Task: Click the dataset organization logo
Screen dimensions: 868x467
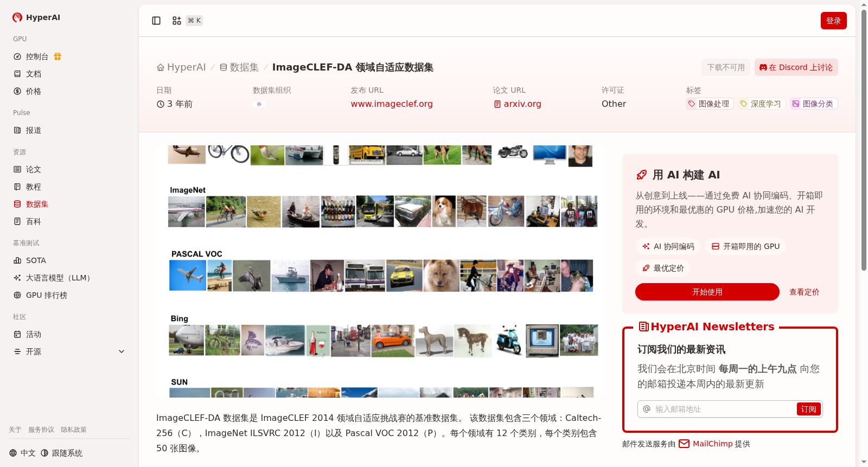Action: click(x=259, y=104)
